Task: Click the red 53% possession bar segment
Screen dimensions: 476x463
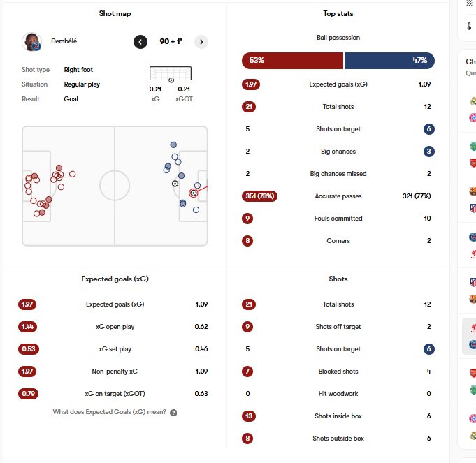Action: point(292,61)
